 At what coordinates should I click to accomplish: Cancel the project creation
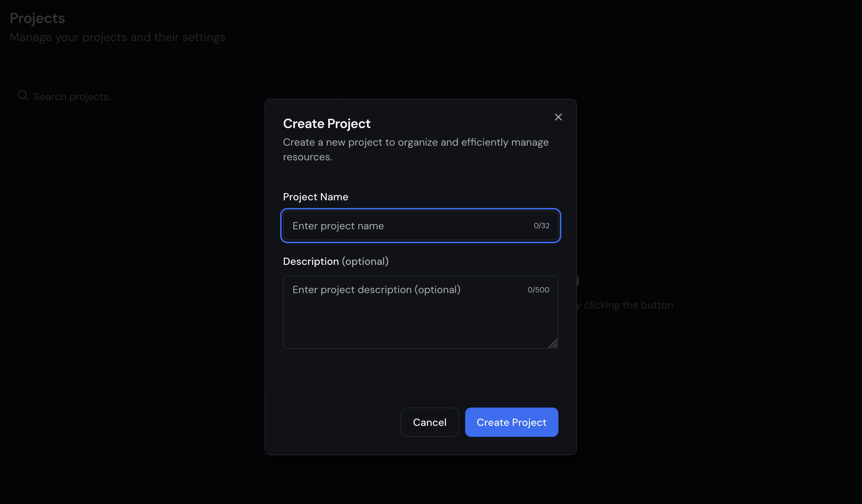coord(430,422)
